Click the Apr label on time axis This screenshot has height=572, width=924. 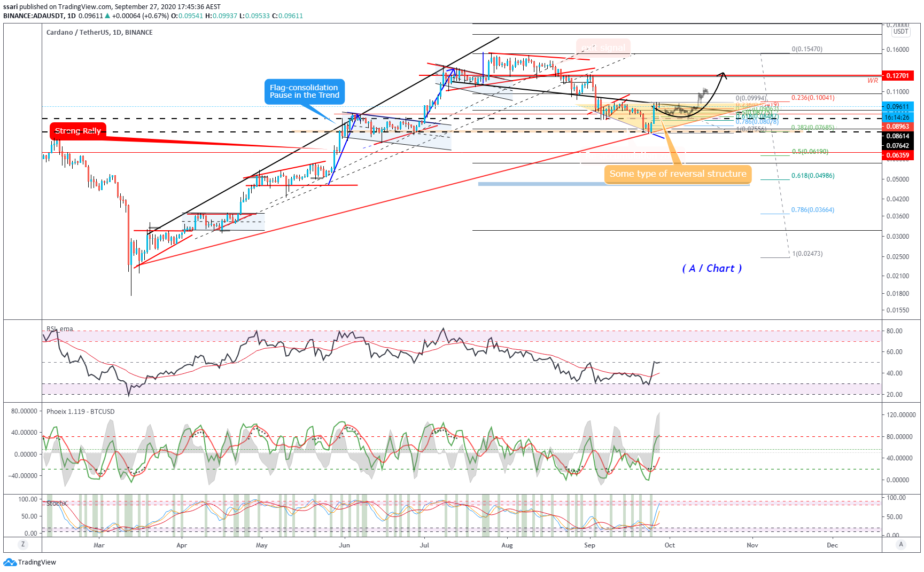point(182,545)
